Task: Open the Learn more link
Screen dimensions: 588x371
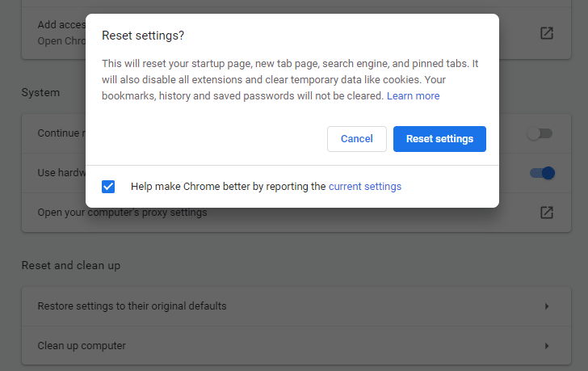Action: coord(414,96)
